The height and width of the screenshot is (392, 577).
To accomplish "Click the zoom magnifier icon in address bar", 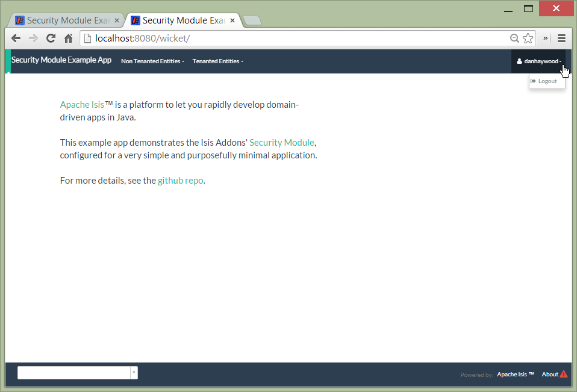I will tap(514, 39).
